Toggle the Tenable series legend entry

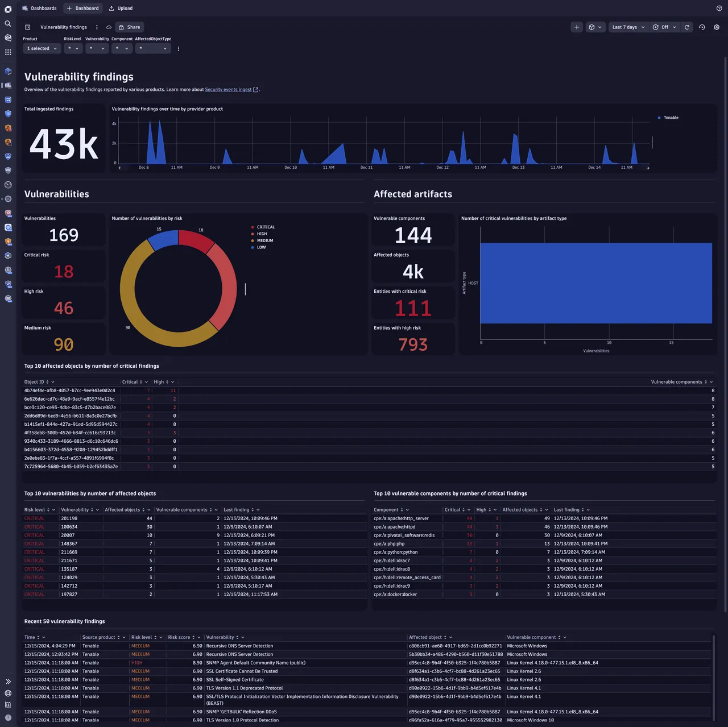[x=668, y=118]
